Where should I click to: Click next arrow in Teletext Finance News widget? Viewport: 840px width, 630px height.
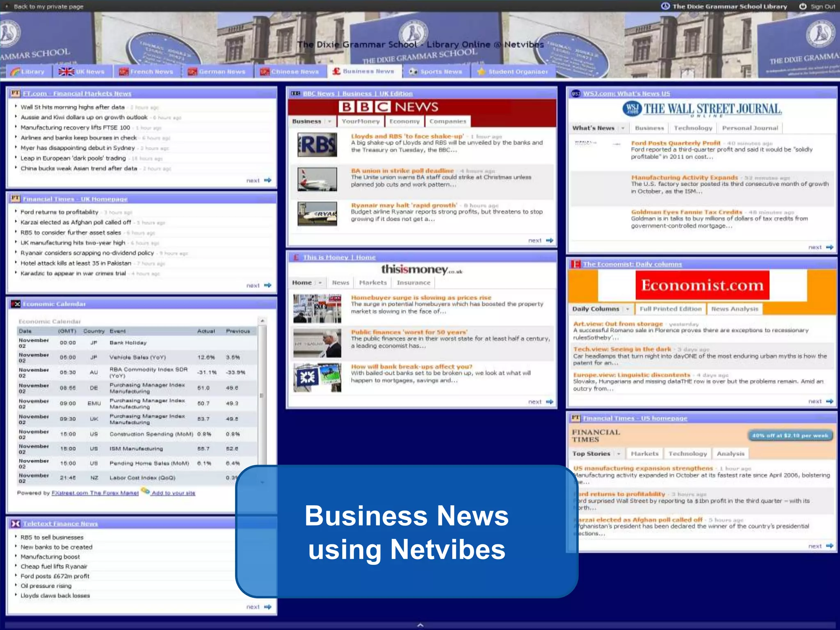pyautogui.click(x=268, y=607)
